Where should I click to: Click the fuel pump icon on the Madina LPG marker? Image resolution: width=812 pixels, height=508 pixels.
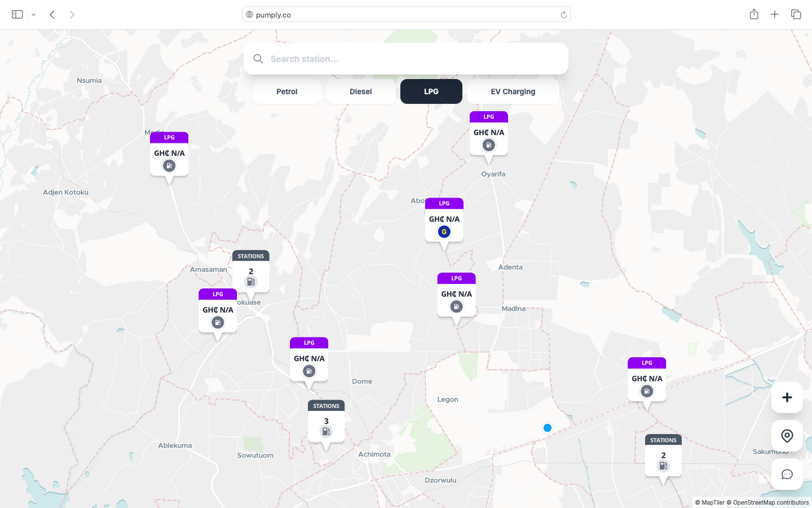pos(456,306)
